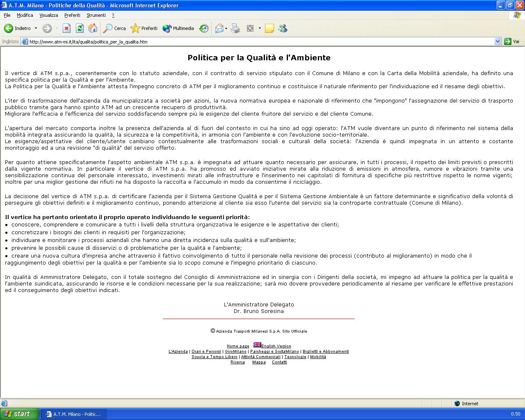
Task: Click the full-screen toolbar icon
Action: tap(250, 28)
